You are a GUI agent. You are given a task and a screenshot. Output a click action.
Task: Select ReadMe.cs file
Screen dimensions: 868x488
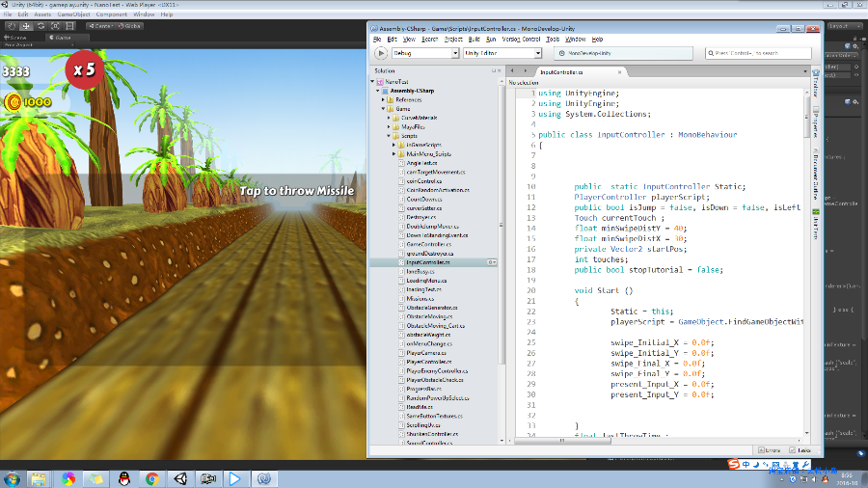point(420,407)
